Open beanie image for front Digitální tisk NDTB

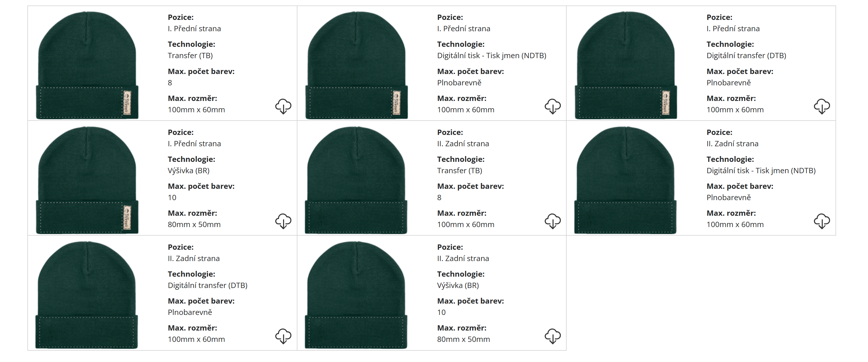click(x=357, y=65)
